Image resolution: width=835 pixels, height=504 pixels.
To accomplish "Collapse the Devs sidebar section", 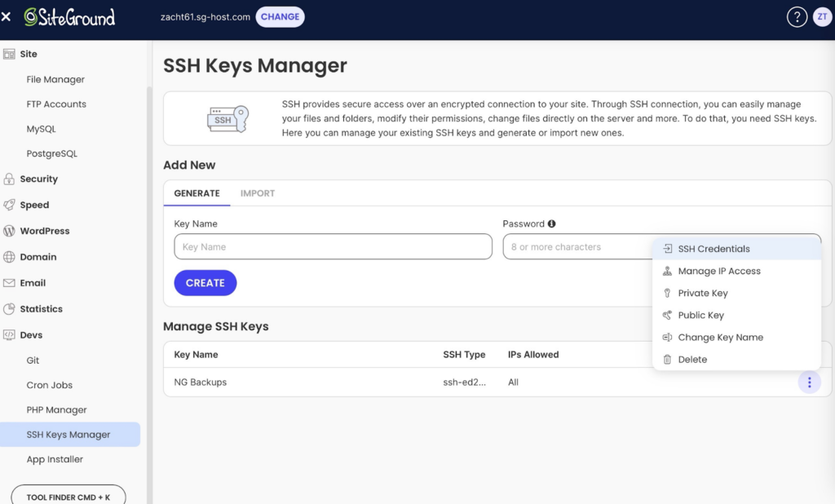I will pos(31,335).
